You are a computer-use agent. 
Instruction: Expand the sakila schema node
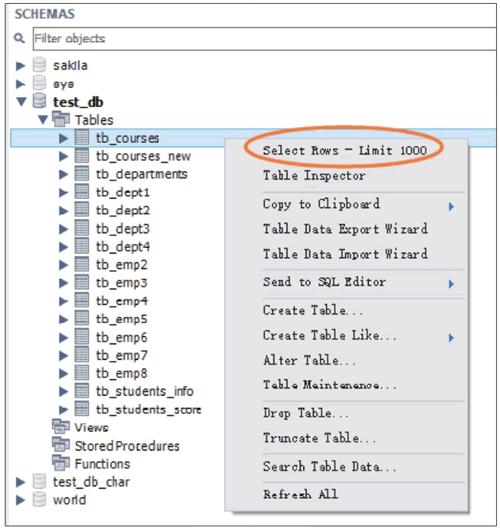(21, 65)
